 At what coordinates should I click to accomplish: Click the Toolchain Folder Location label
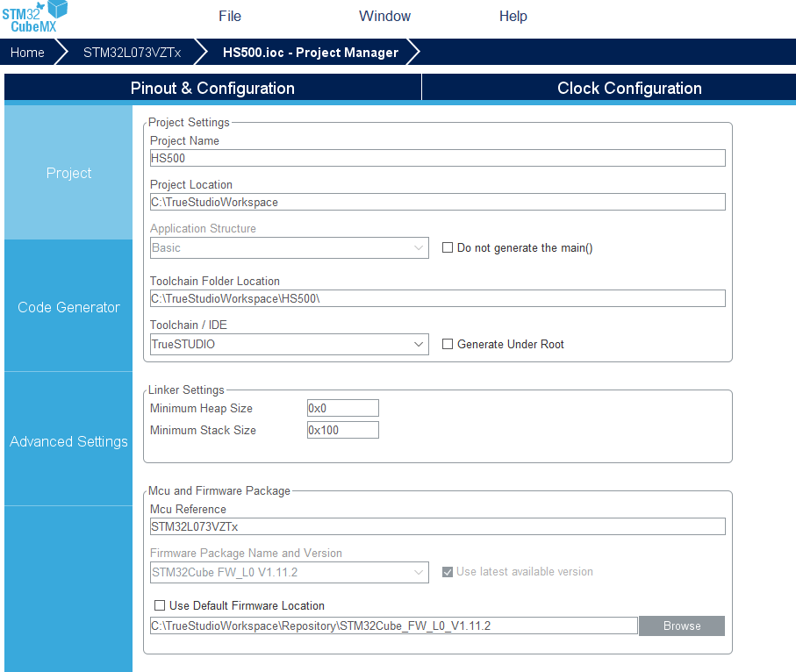215,282
